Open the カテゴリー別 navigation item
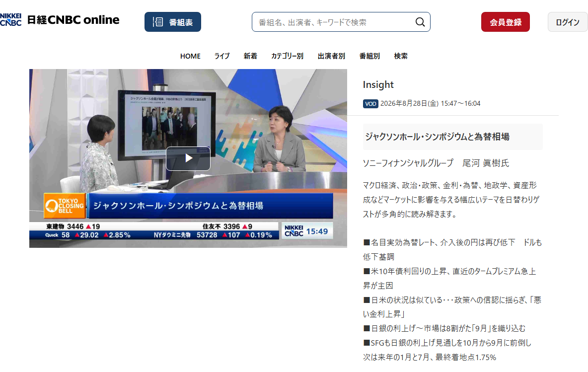The image size is (588, 372). tap(287, 56)
